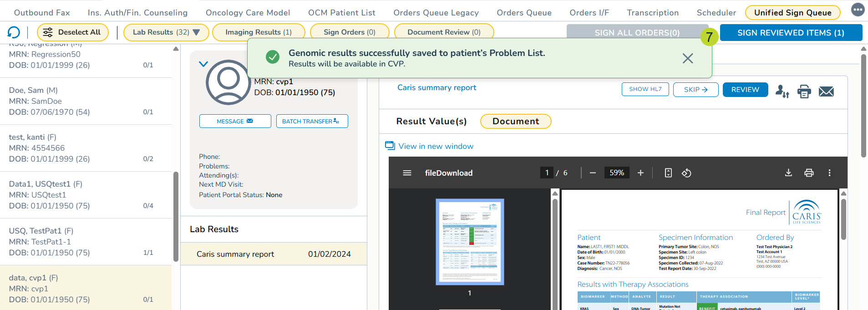Zoom in on the PDF
The image size is (868, 310).
[x=640, y=173]
